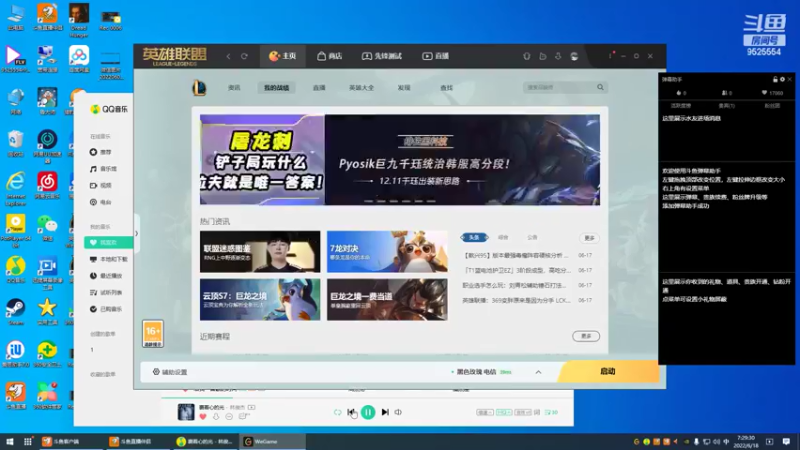Select the 英雄大全 sub-tab
Image resolution: width=800 pixels, height=450 pixels.
pos(361,88)
